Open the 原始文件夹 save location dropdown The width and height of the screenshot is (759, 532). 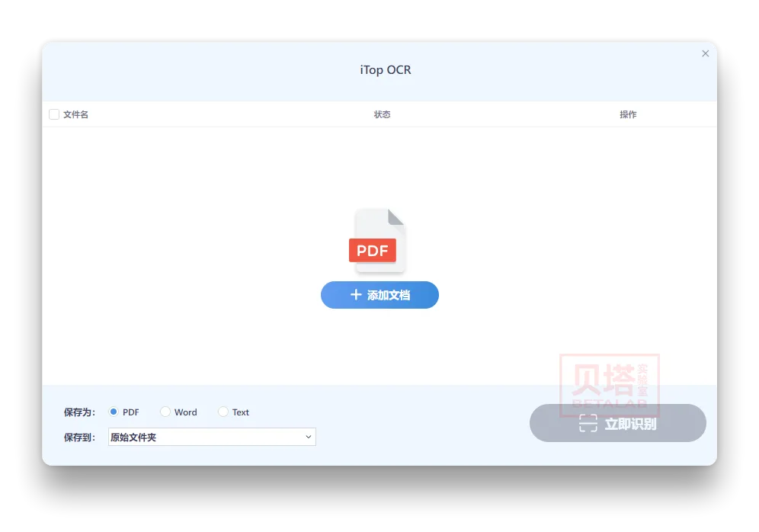(x=212, y=437)
